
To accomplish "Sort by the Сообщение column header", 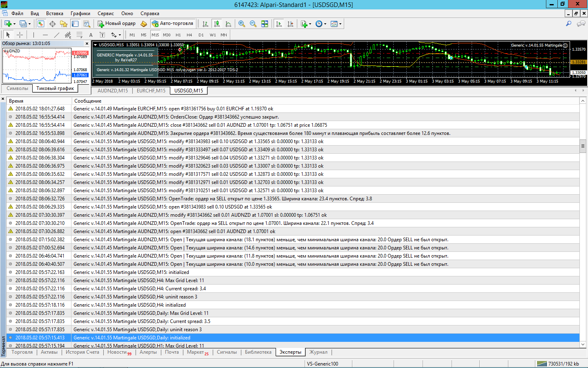I will (x=325, y=101).
